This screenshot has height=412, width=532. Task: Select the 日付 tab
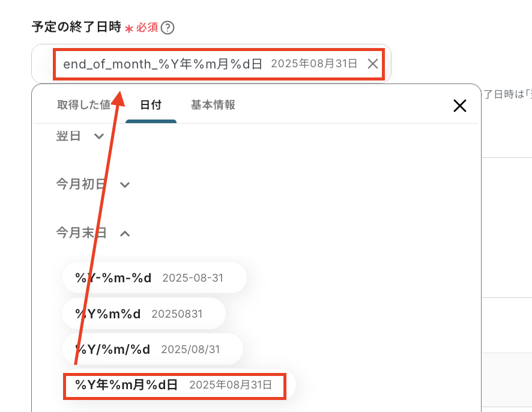[151, 105]
